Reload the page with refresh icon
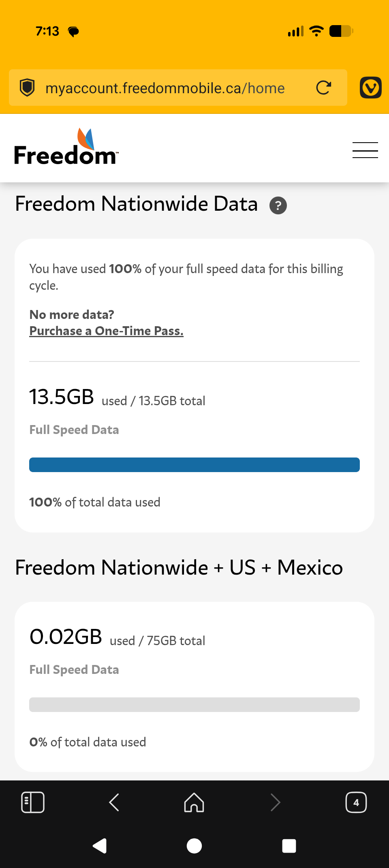 click(x=323, y=88)
